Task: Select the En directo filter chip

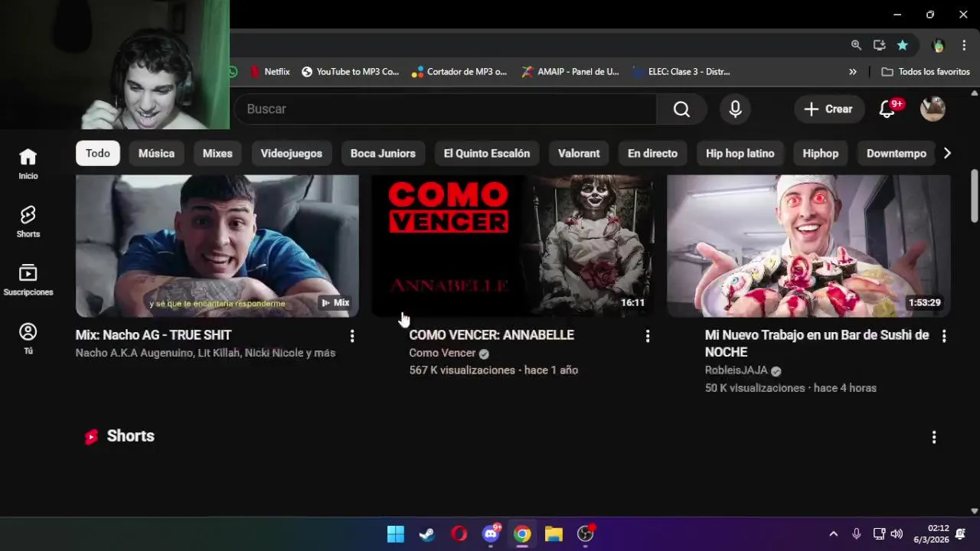Action: tap(652, 153)
